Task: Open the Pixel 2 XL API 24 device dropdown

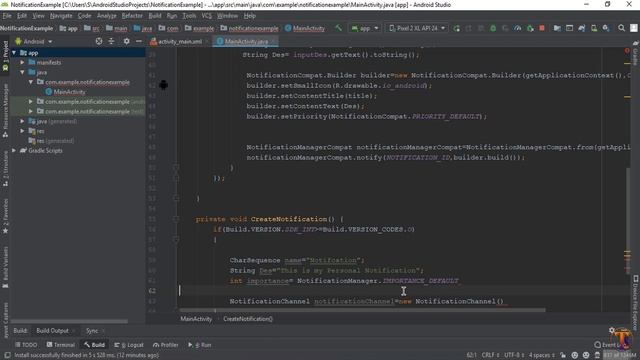Action: (417, 28)
